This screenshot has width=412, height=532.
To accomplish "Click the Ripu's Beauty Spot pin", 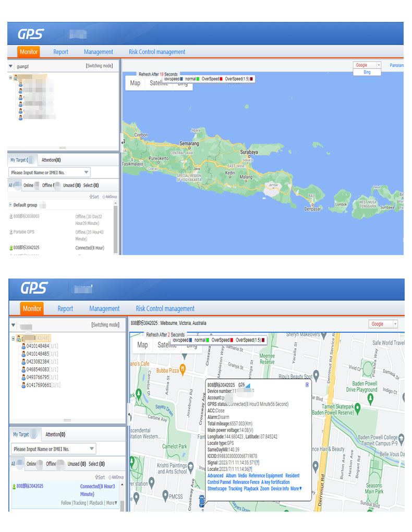I will click(x=316, y=375).
